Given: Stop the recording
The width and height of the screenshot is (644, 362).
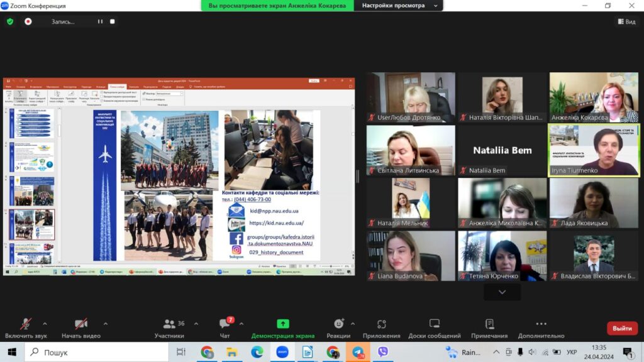Looking at the screenshot, I should point(113,21).
